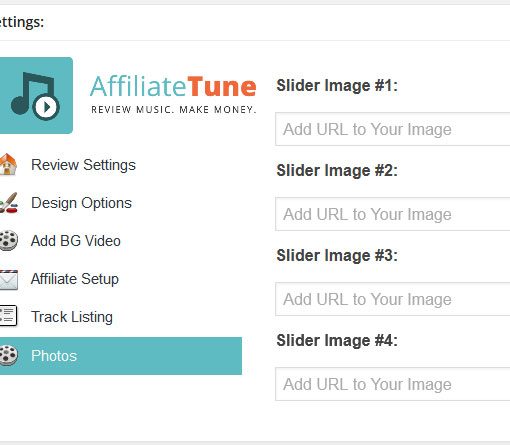Select the Add BG Video tab
510x445 pixels.
click(x=76, y=241)
